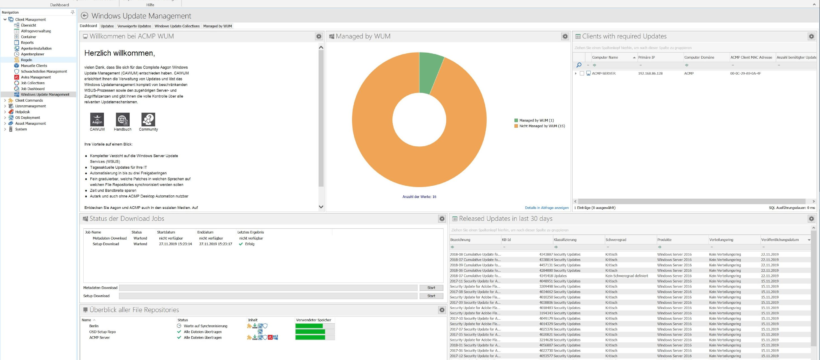Collapse the Client Management tree node
Image resolution: width=820 pixels, height=360 pixels.
(x=5, y=19)
